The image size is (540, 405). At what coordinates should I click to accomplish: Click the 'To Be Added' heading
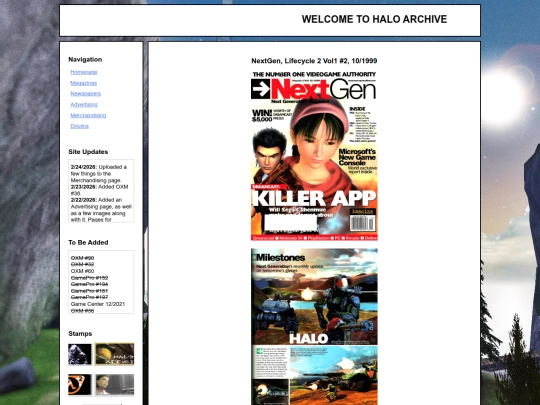click(88, 242)
